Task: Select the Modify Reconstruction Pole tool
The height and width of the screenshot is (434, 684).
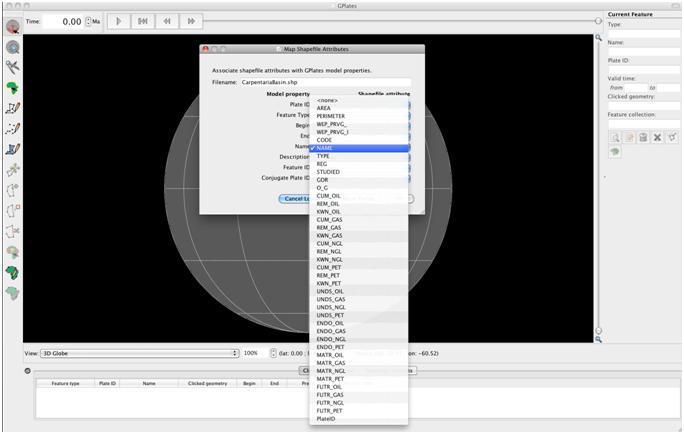Action: [x=13, y=252]
